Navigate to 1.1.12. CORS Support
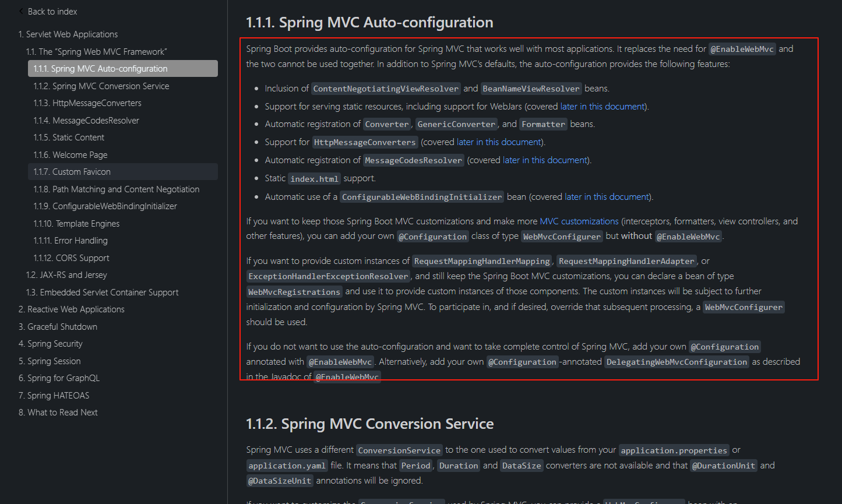 (71, 258)
